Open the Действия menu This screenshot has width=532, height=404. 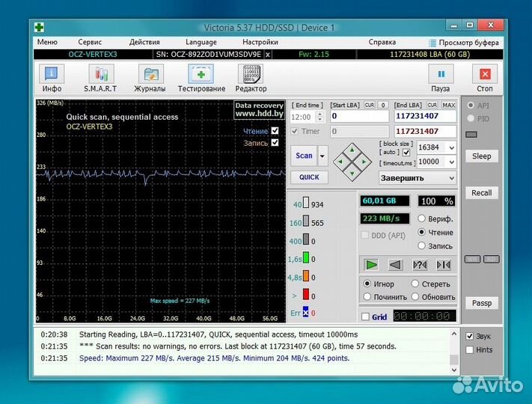pyautogui.click(x=144, y=42)
